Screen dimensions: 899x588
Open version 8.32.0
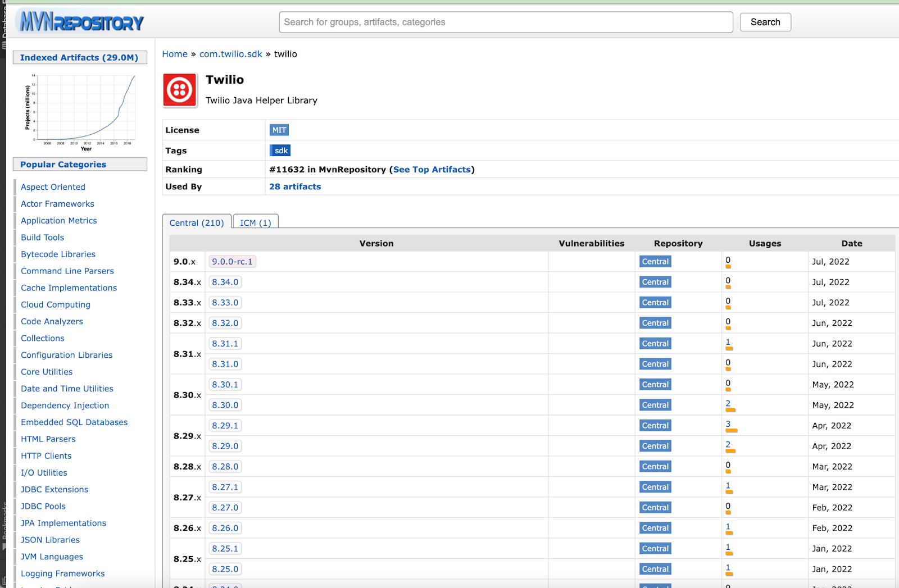tap(225, 323)
